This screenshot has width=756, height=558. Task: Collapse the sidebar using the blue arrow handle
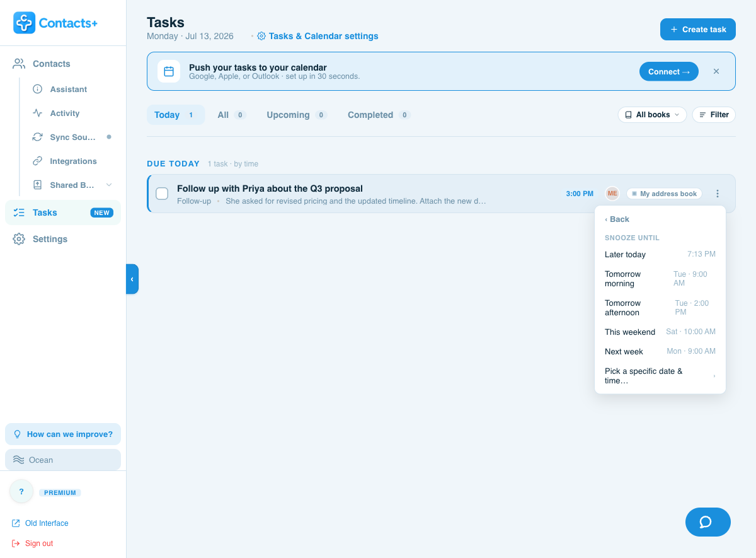(x=132, y=279)
